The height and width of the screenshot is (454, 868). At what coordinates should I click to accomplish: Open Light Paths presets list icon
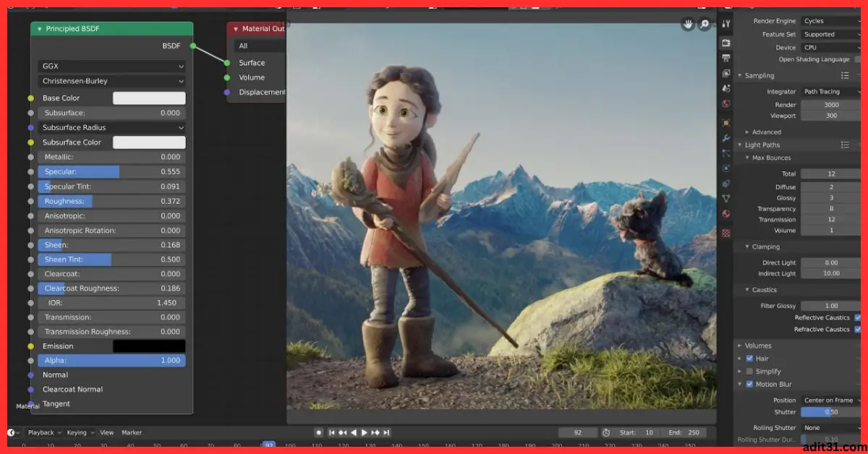[x=845, y=145]
